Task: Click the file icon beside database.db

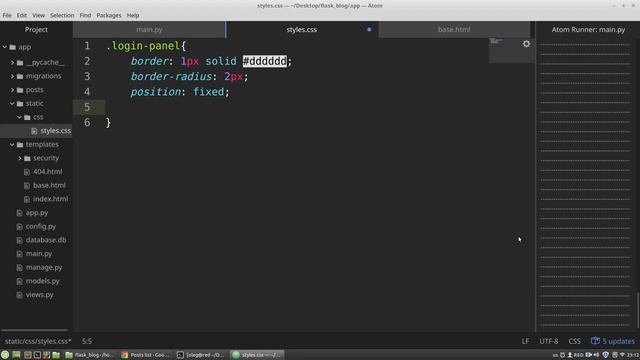Action: tap(19, 240)
